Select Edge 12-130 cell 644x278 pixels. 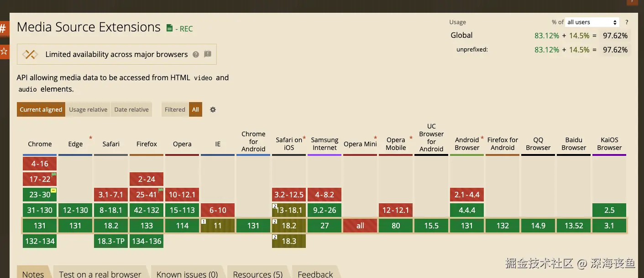75,210
